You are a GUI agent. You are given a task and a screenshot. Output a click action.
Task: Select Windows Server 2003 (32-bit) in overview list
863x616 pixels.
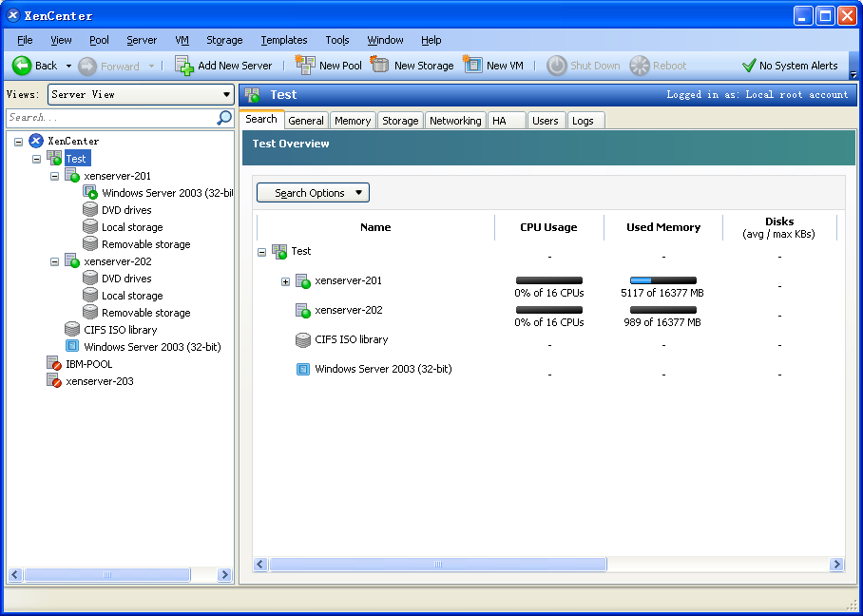(x=383, y=369)
